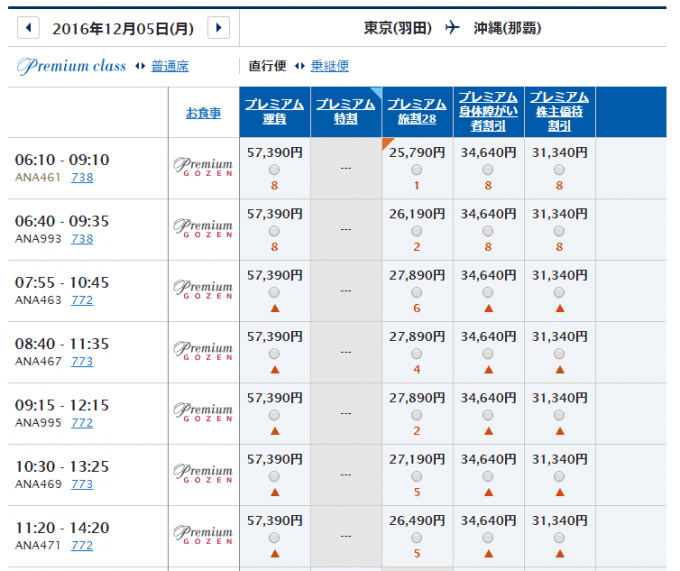The height and width of the screenshot is (571, 680).
Task: Open aircraft type 773 for ANA469
Action: (x=82, y=484)
